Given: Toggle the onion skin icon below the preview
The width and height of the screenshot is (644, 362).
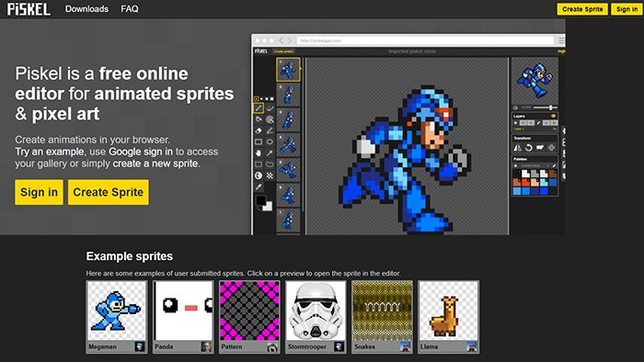Looking at the screenshot, I should (x=515, y=107).
